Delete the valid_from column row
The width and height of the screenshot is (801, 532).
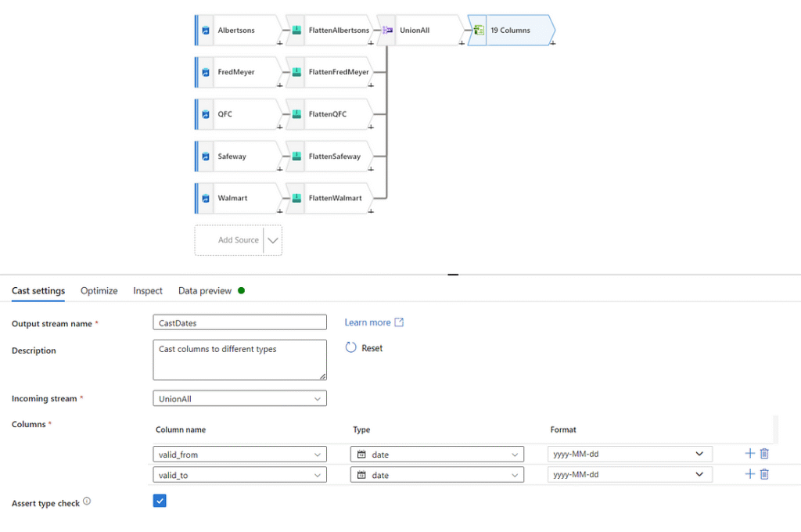(764, 453)
